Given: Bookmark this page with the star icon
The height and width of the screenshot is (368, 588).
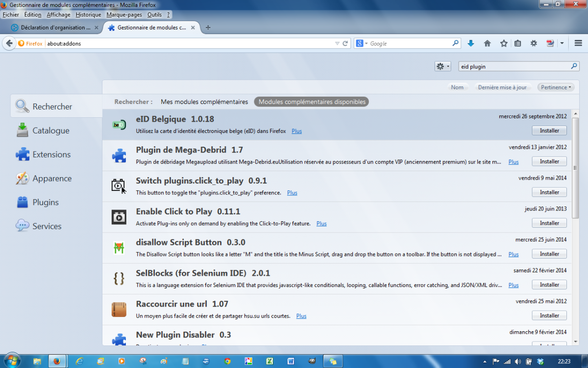Looking at the screenshot, I should click(x=504, y=43).
